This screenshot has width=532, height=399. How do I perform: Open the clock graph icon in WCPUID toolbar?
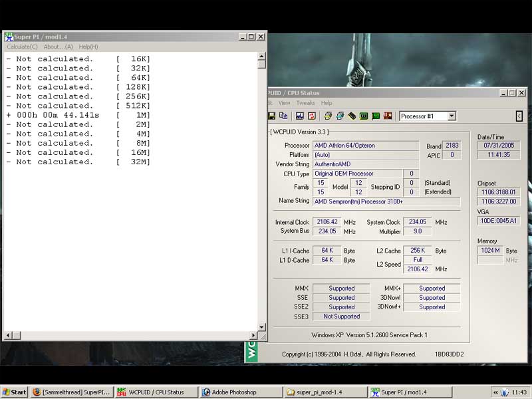click(x=300, y=116)
